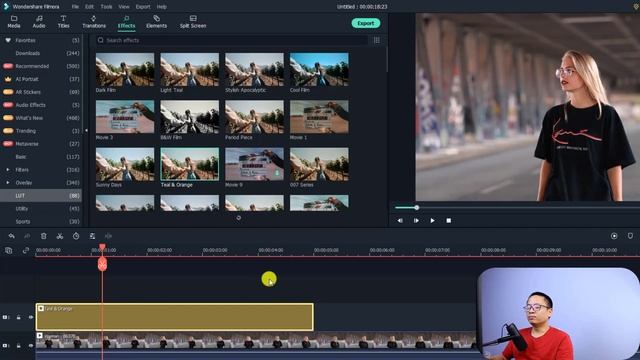640x360 pixels.
Task: Open the Help menu
Action: coord(162,7)
